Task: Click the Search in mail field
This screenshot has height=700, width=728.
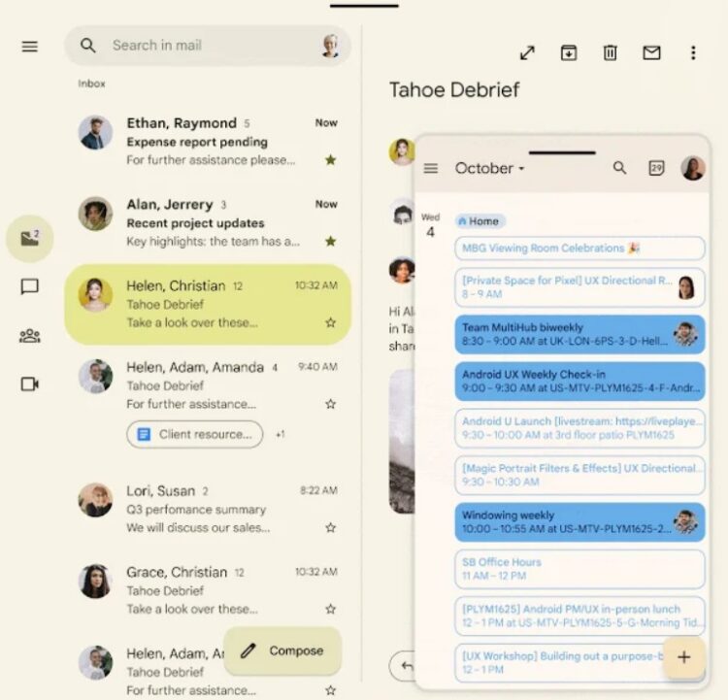Action: pyautogui.click(x=209, y=46)
